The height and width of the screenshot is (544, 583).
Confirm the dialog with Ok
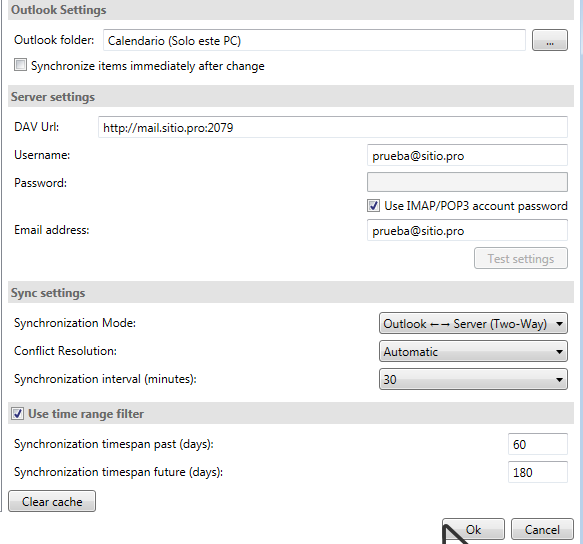point(473,529)
